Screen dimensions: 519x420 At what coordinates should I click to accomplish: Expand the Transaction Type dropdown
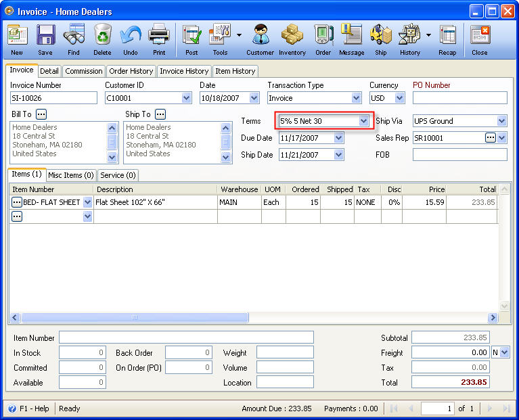(356, 98)
